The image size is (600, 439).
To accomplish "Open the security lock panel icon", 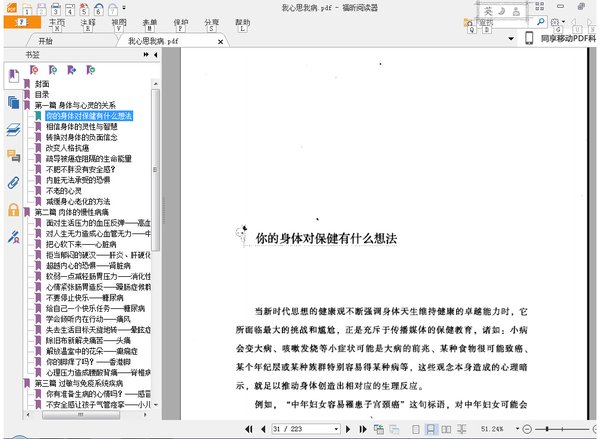I will tap(13, 210).
